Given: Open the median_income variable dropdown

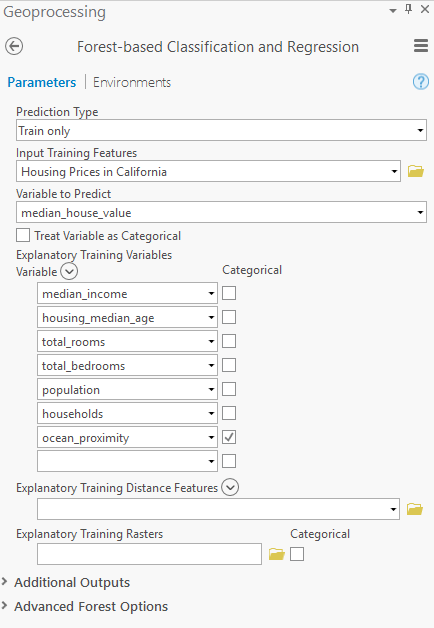Looking at the screenshot, I should coord(127,293).
